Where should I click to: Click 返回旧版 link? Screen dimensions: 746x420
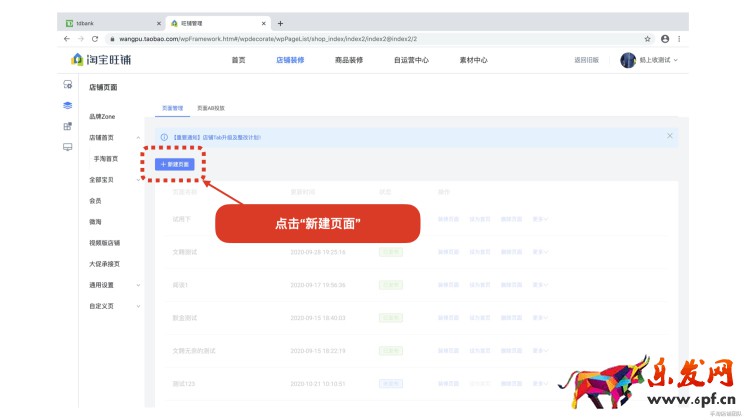[586, 60]
